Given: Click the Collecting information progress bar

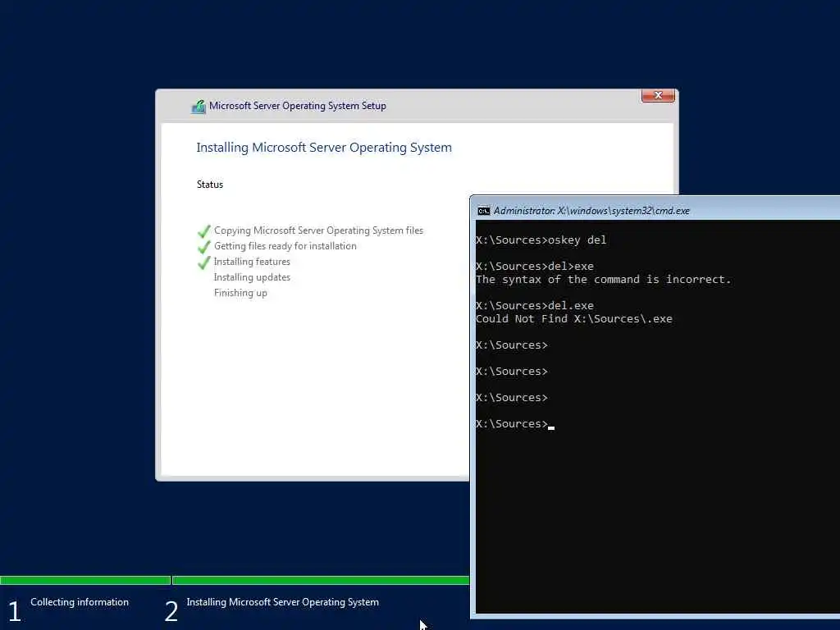Looking at the screenshot, I should [85, 580].
